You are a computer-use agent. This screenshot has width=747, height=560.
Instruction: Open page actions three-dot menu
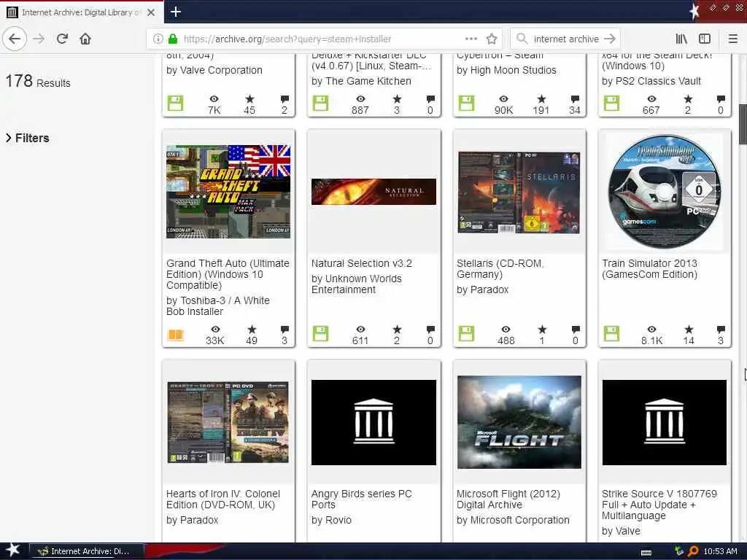point(471,39)
